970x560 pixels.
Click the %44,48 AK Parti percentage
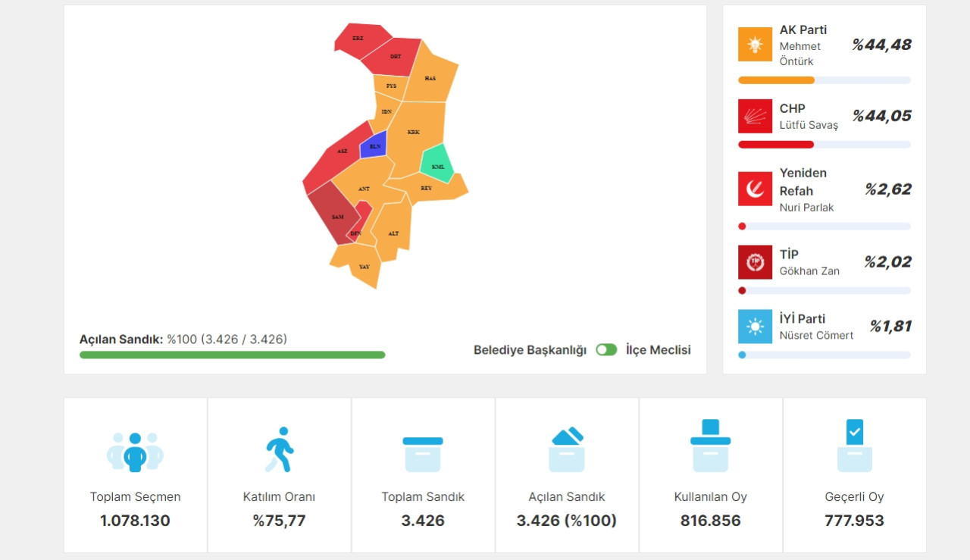click(881, 45)
